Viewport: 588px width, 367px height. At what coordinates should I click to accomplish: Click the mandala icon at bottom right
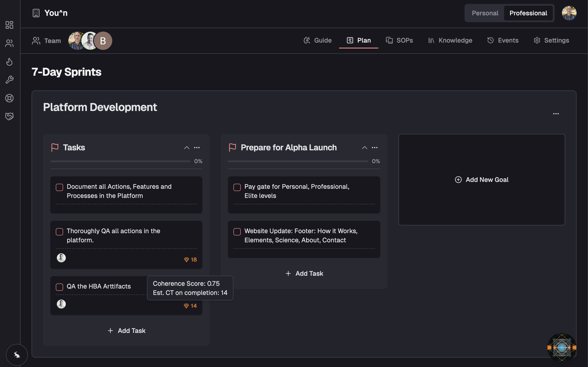pos(562,347)
